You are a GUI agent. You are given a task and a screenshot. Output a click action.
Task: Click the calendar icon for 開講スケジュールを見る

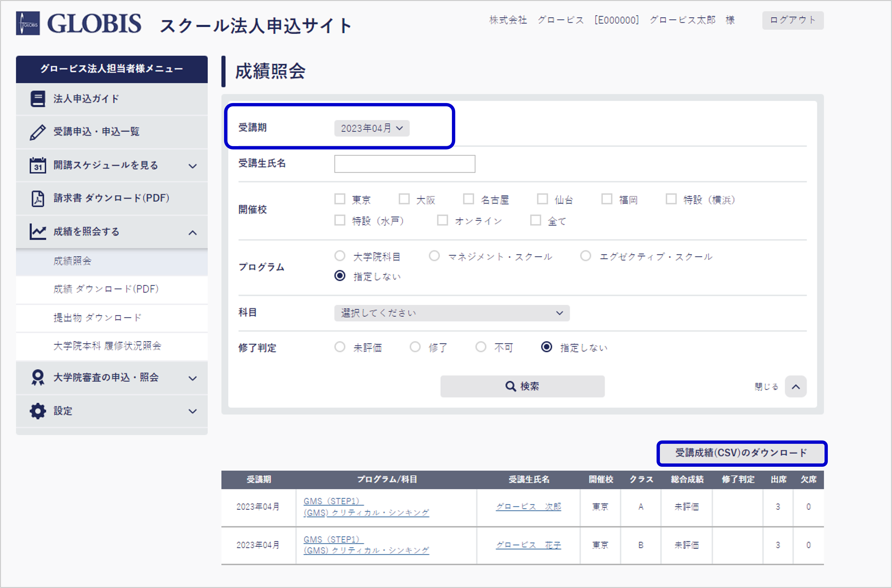click(x=37, y=165)
